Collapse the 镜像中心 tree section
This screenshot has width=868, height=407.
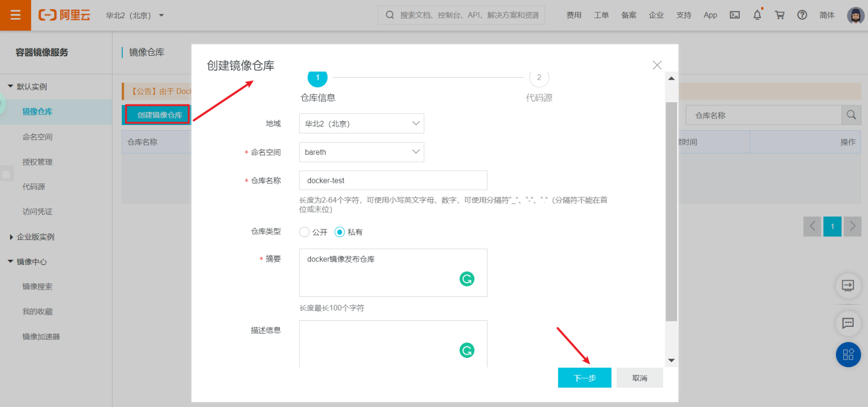10,261
